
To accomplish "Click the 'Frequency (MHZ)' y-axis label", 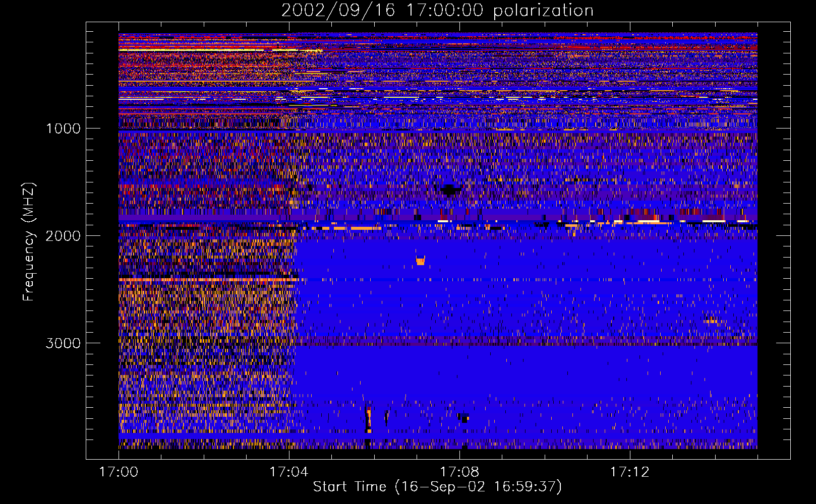I will [29, 241].
